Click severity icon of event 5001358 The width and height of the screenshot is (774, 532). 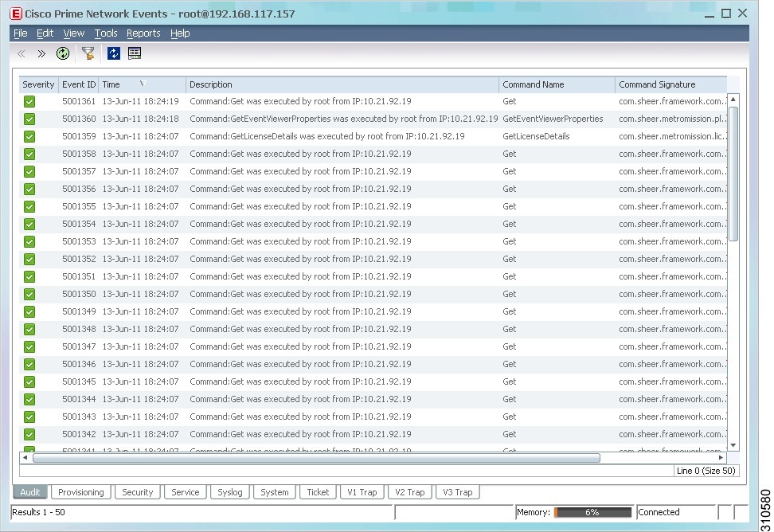(29, 154)
